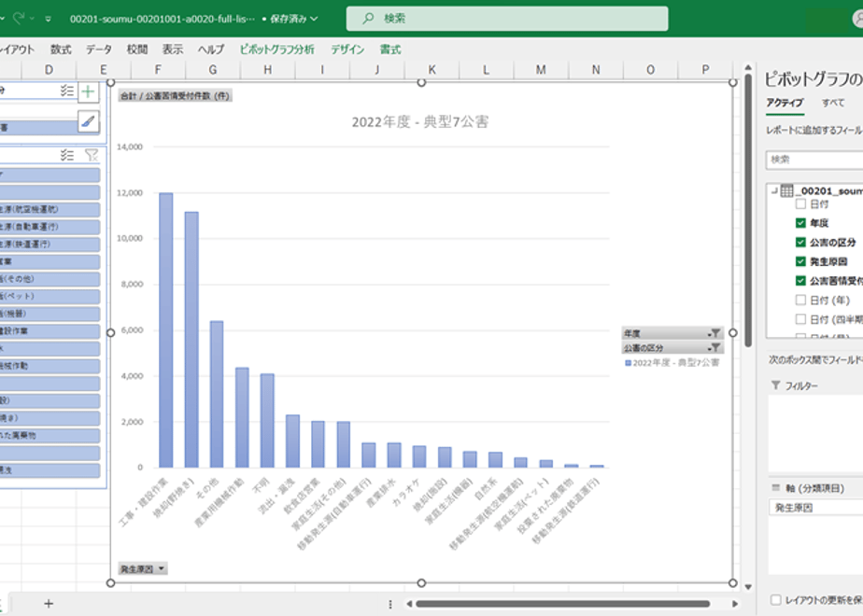Open the データ ribbon tab

coord(98,49)
